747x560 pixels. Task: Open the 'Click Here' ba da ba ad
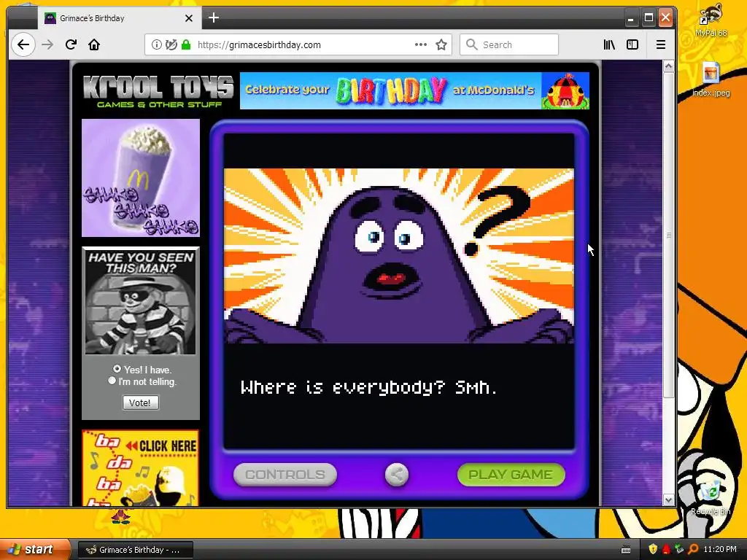pos(141,467)
